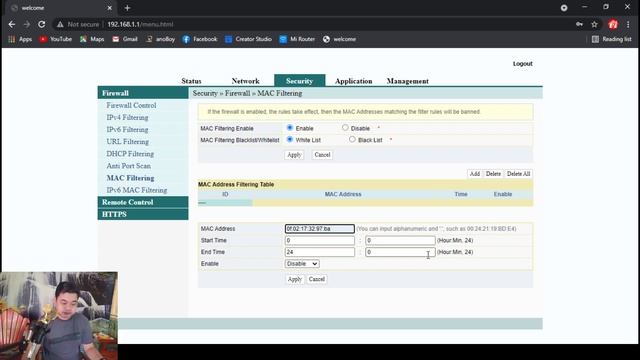This screenshot has width=640, height=360.
Task: Open IPv6 MAC Filtering in sidebar
Action: (x=137, y=190)
